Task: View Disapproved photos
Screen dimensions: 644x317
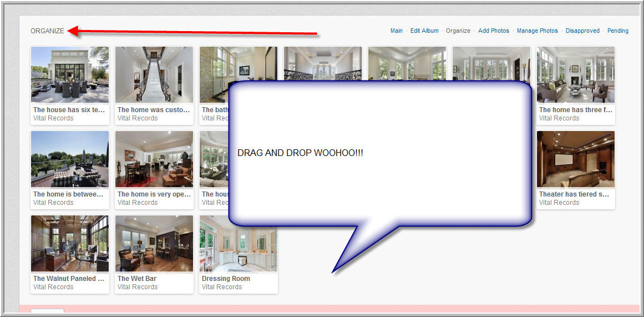Action: (582, 31)
